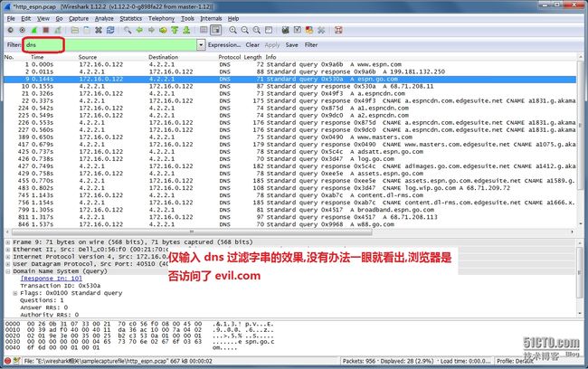Expand Internet Protocol Version 4 details
Image resolution: width=588 pixels, height=369 pixels.
8,257
